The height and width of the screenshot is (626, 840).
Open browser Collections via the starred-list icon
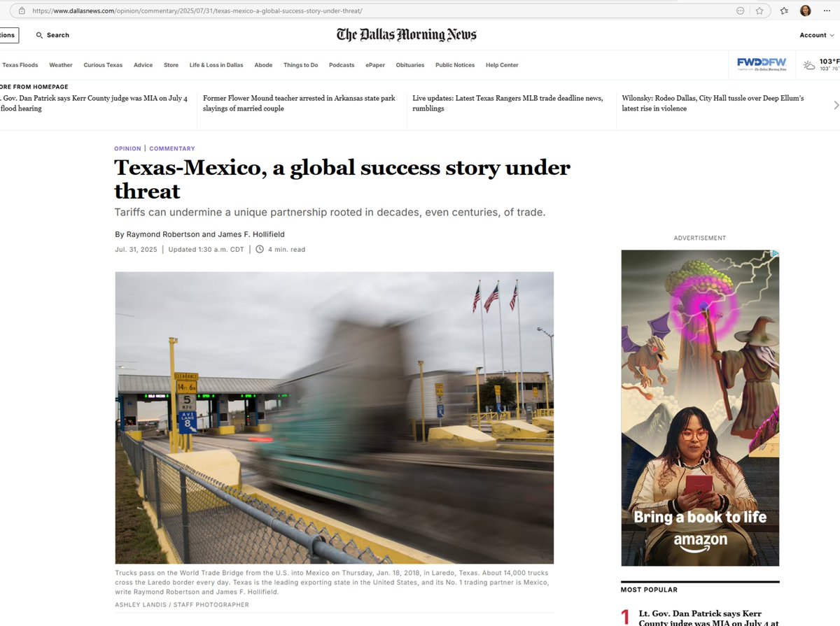784,10
